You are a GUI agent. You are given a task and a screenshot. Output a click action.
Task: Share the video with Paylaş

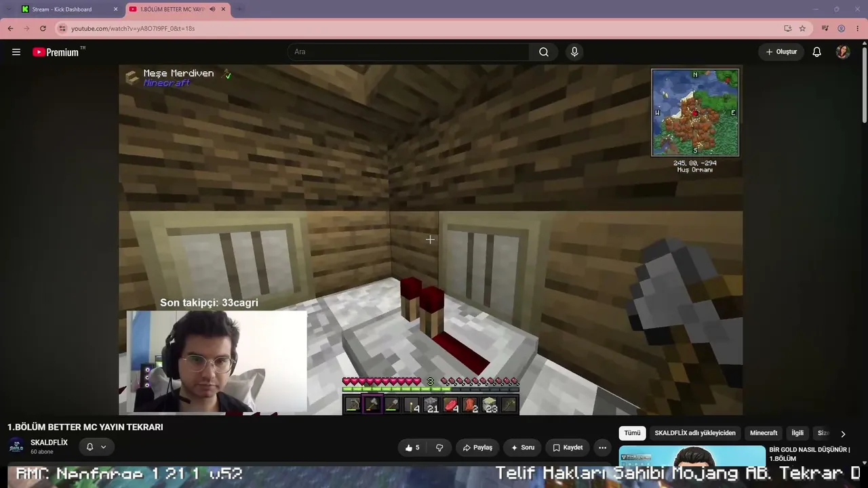(477, 447)
